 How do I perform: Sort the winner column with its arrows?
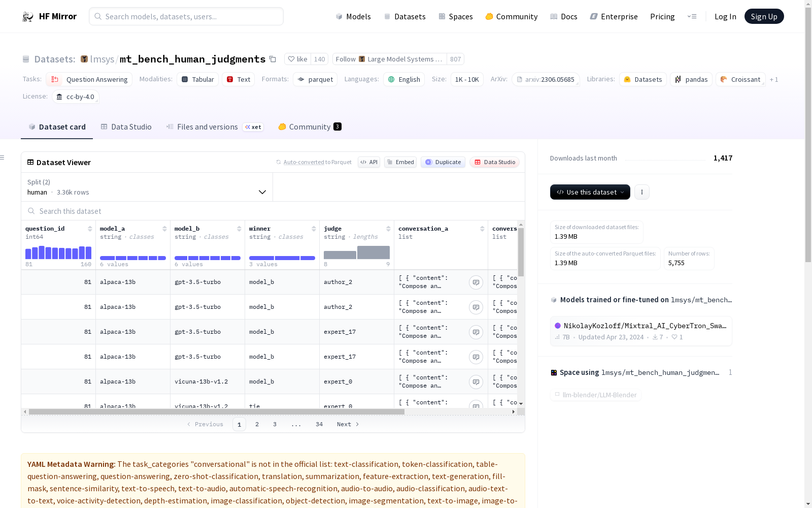point(314,229)
